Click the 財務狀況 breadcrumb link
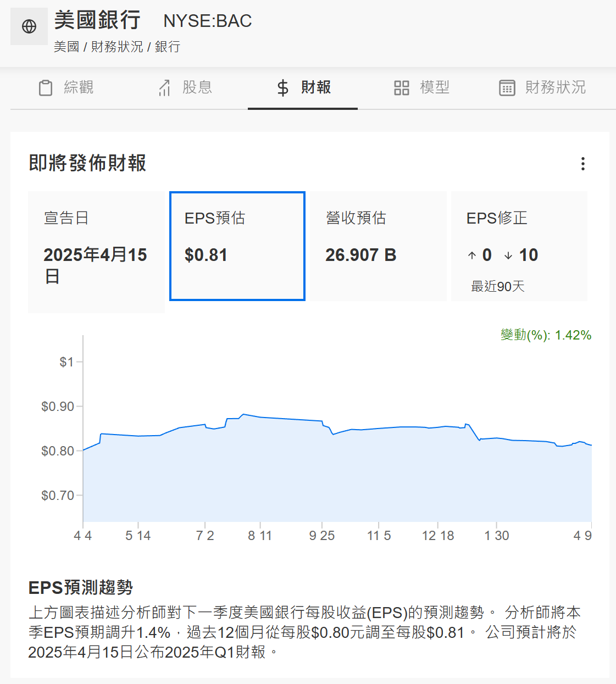This screenshot has height=684, width=616. 117,47
